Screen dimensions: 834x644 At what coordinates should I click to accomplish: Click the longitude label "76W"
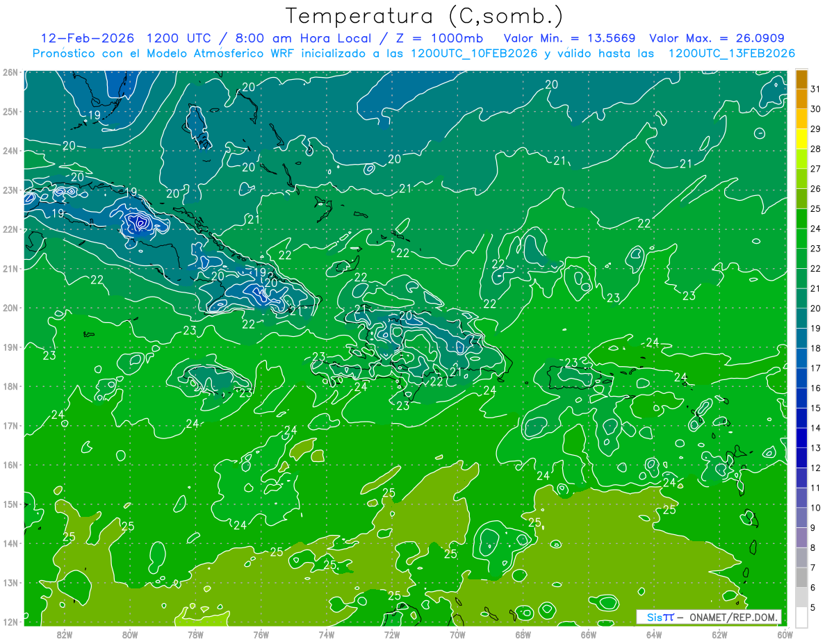[261, 634]
